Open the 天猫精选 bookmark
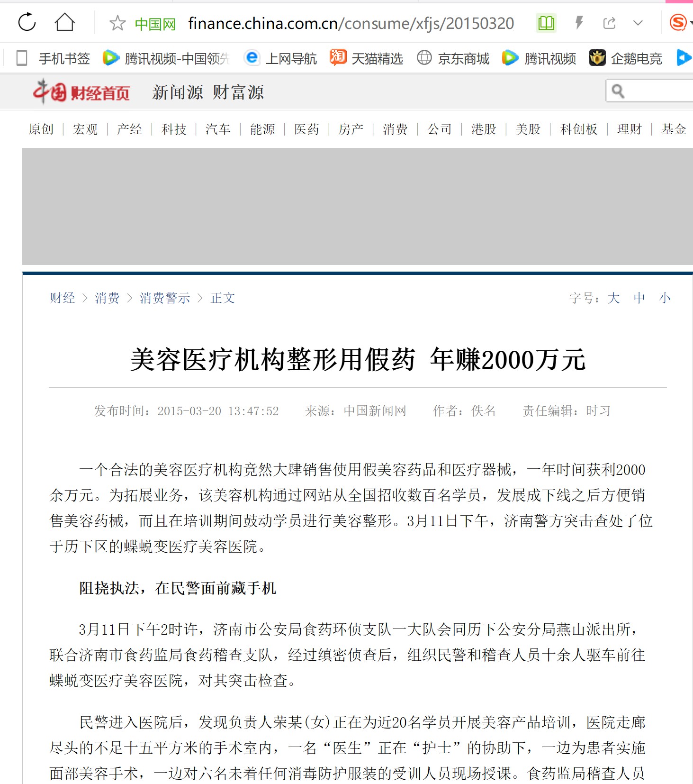The width and height of the screenshot is (693, 784). [x=367, y=58]
